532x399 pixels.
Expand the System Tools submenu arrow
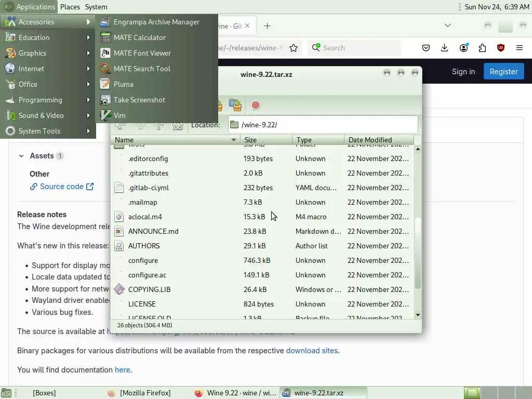click(x=88, y=131)
